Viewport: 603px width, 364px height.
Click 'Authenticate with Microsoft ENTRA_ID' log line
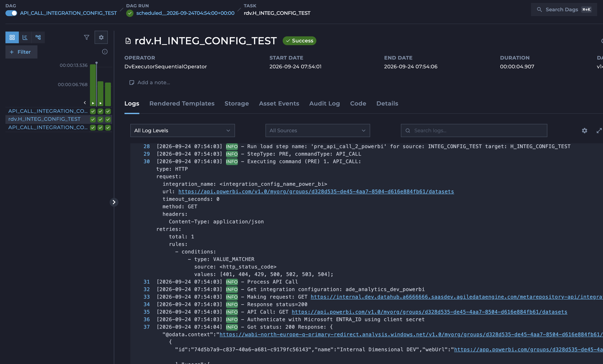point(336,319)
